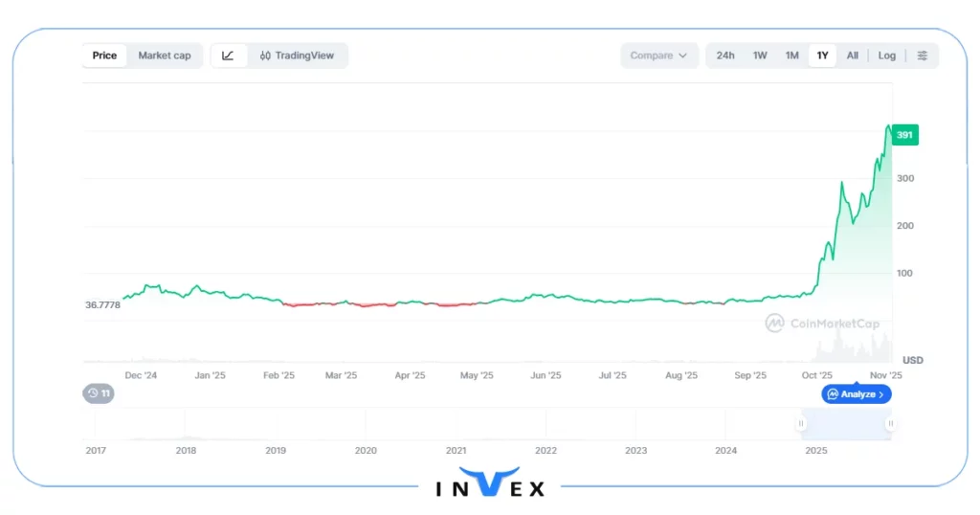Select the line chart view icon
The image size is (980, 515).
[x=228, y=56]
